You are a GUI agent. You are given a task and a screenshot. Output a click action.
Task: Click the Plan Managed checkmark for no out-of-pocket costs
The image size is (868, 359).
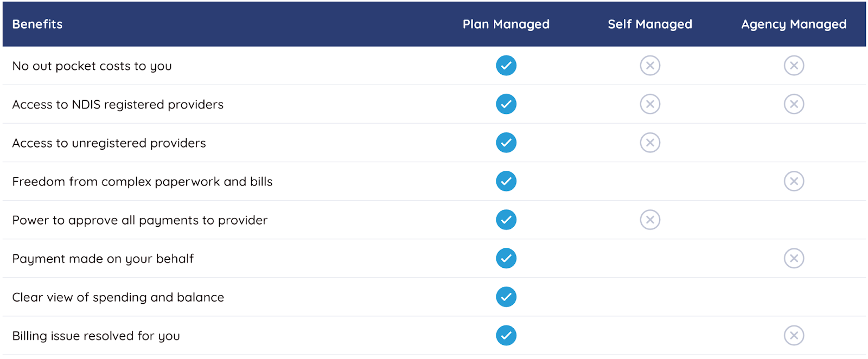(x=506, y=66)
